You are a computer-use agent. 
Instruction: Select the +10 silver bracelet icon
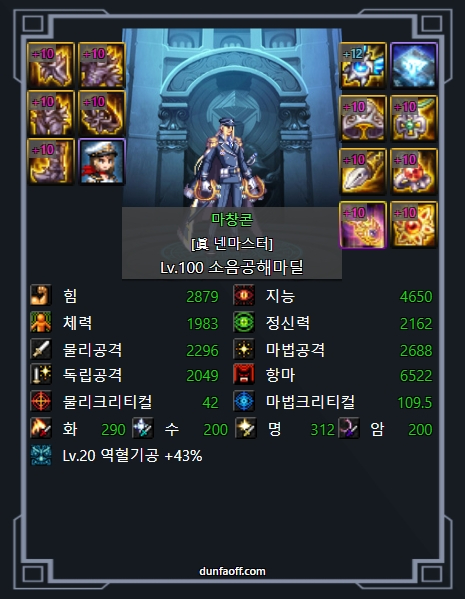363,118
